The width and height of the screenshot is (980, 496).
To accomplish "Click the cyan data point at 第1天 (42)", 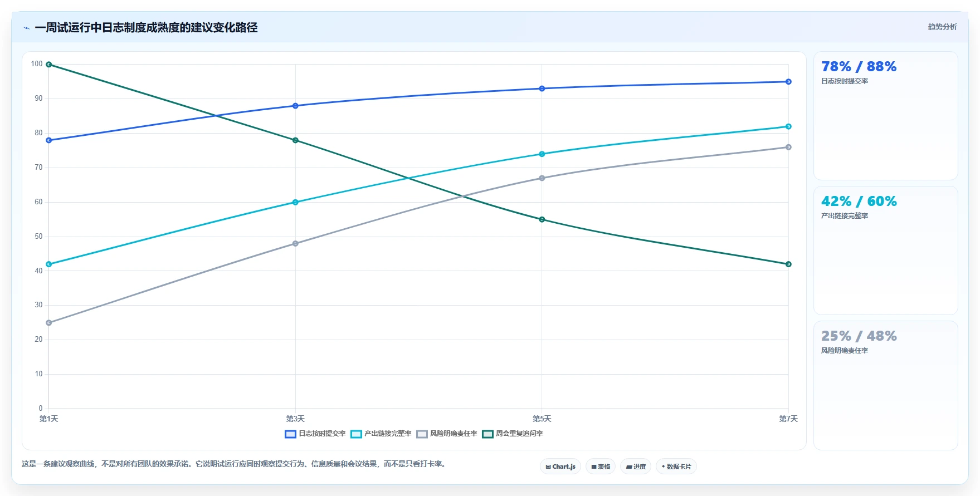I will 49,264.
